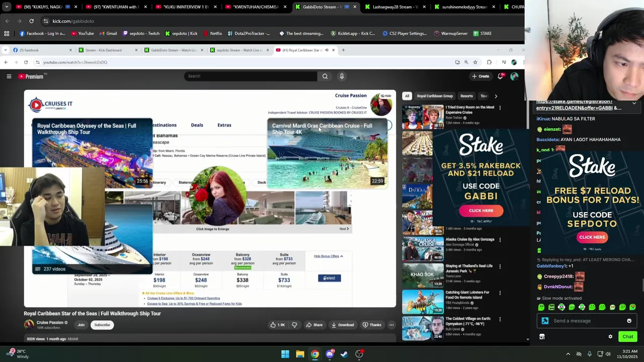Hide the end-screen suggestions with Hide button

point(385,96)
